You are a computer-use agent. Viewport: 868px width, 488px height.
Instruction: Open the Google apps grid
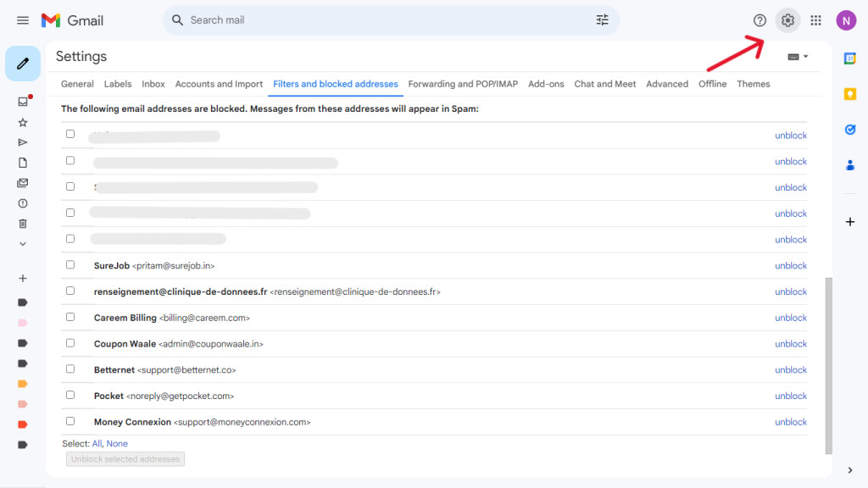[x=816, y=20]
